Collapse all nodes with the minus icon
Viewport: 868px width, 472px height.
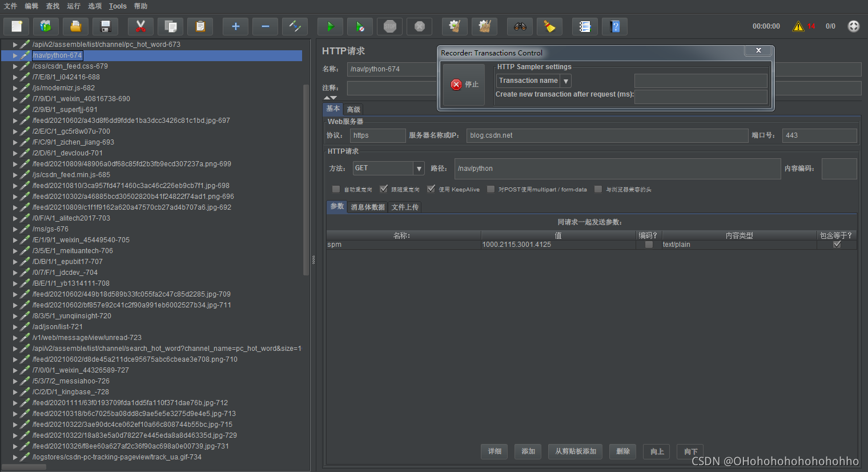[x=265, y=26]
